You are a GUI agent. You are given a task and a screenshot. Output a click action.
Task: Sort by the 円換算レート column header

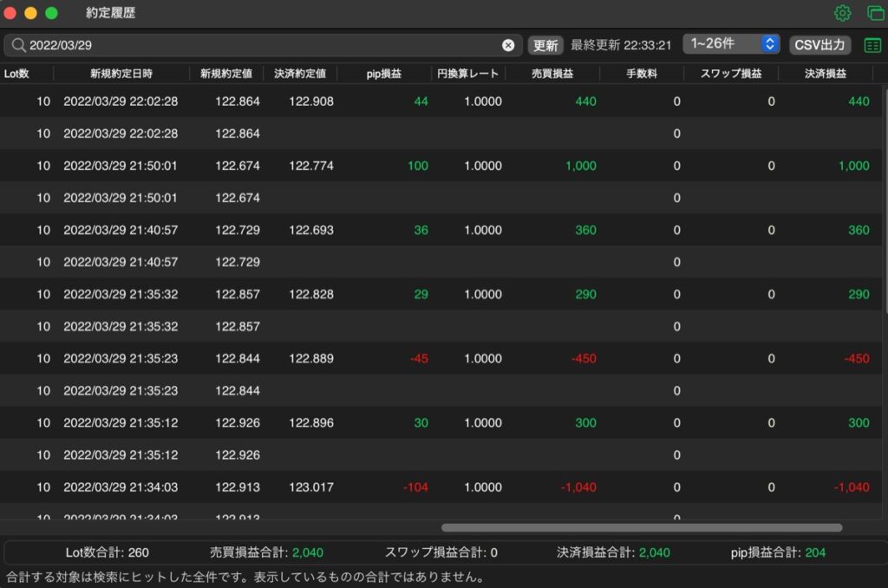tap(467, 74)
